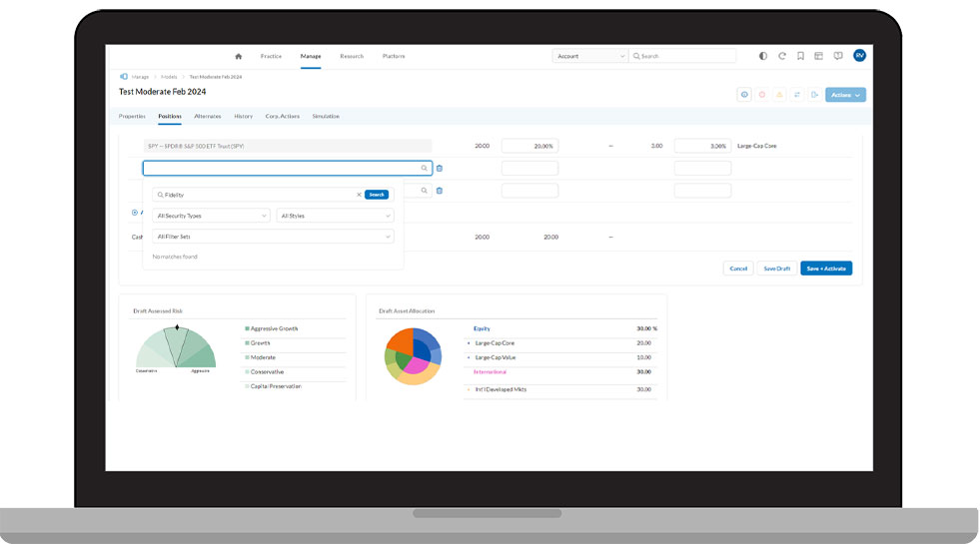Open the bookmarks icon in top bar
Viewport: 980px width, 544px height.
pyautogui.click(x=800, y=56)
